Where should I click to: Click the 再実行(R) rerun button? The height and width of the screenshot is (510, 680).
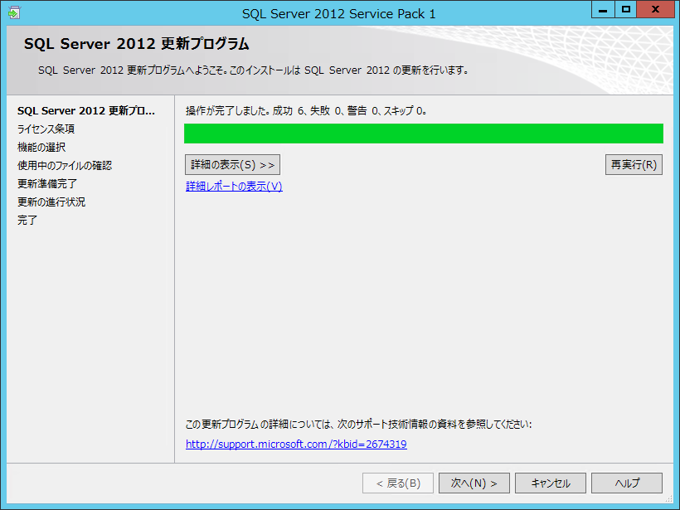tap(634, 165)
